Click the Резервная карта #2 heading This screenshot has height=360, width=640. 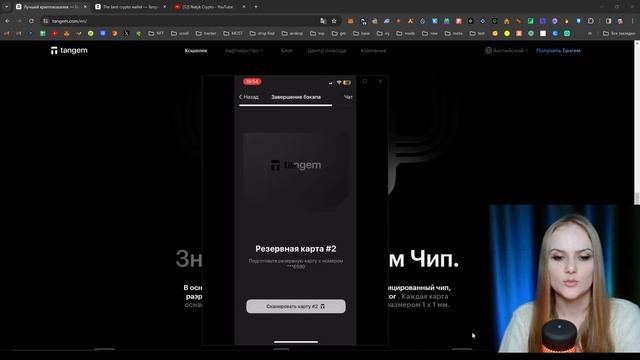click(296, 249)
